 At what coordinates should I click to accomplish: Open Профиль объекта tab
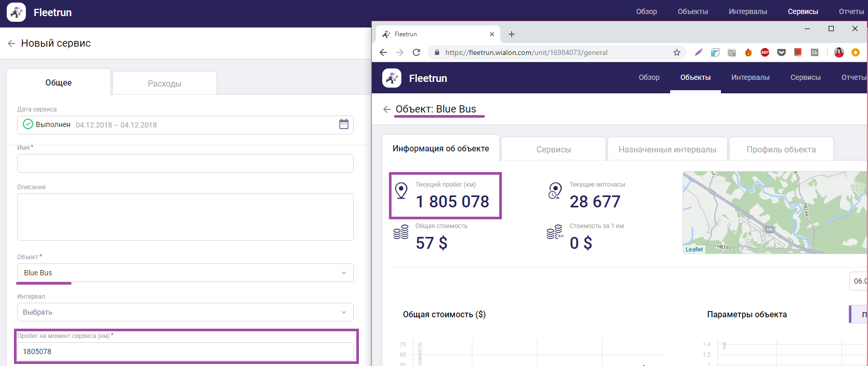pyautogui.click(x=781, y=149)
